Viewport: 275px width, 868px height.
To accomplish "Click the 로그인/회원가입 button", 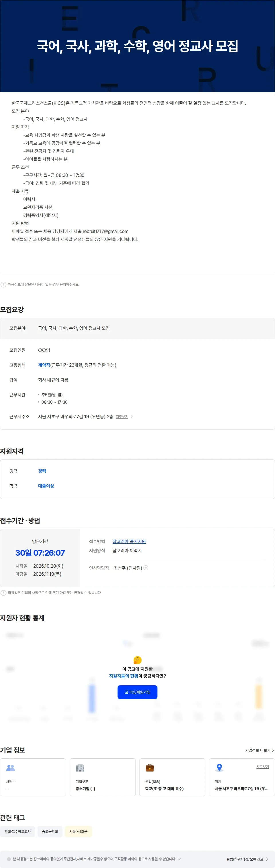I will tap(137, 692).
